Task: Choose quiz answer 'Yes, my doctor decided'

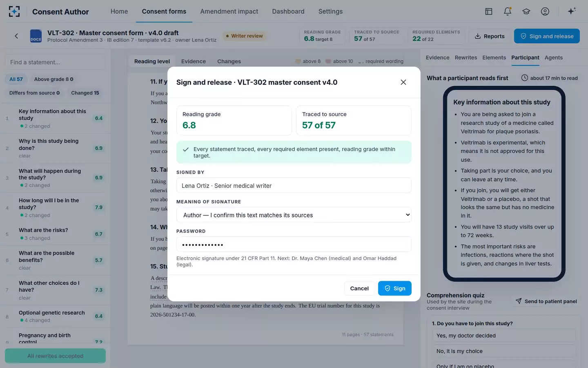Action: point(504,336)
